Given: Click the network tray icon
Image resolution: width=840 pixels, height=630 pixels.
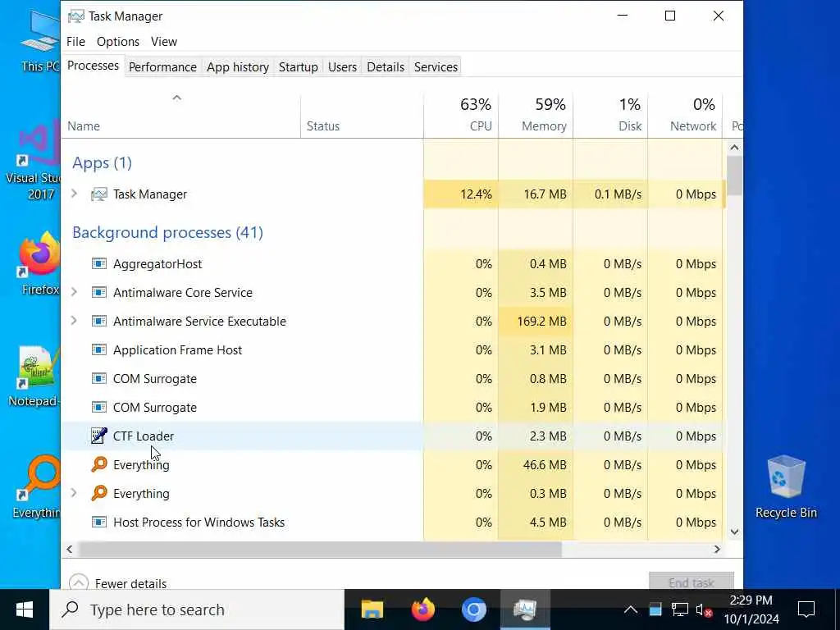Looking at the screenshot, I should [680, 609].
